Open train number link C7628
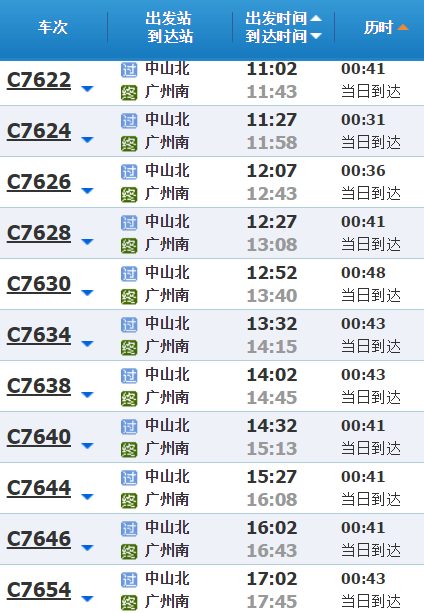The height and width of the screenshot is (613, 424). pyautogui.click(x=39, y=234)
